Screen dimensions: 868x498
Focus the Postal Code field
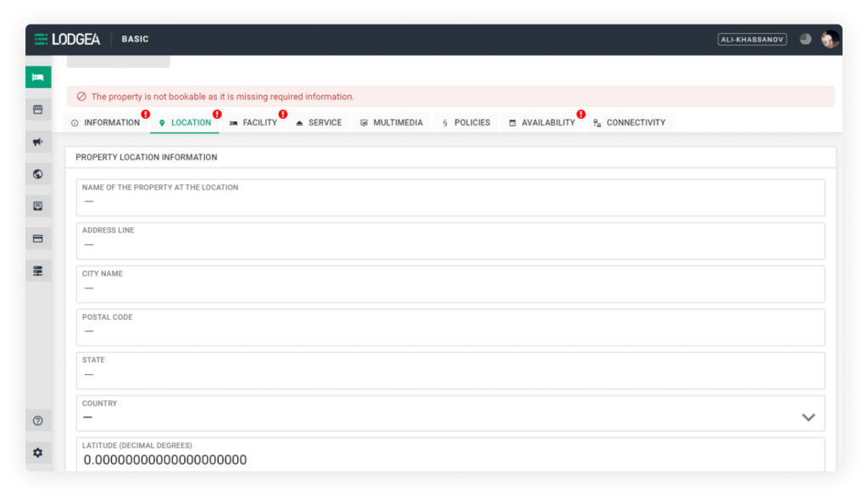[450, 327]
